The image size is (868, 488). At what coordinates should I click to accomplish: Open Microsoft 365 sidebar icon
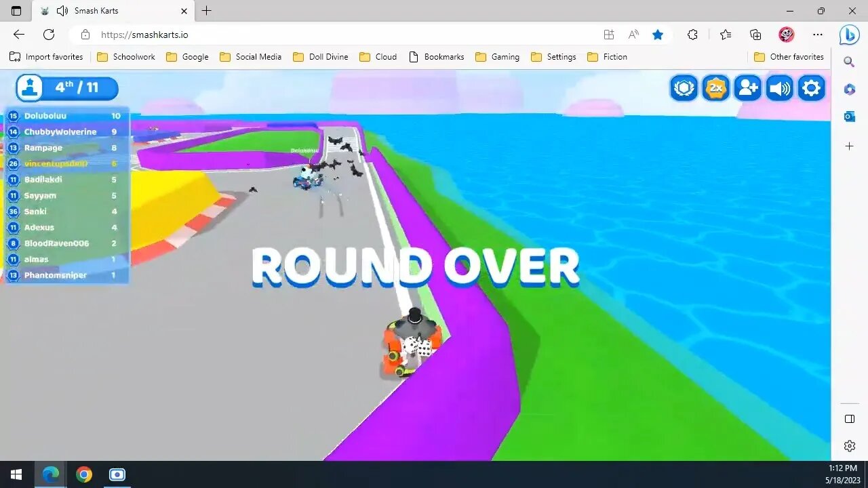[850, 89]
